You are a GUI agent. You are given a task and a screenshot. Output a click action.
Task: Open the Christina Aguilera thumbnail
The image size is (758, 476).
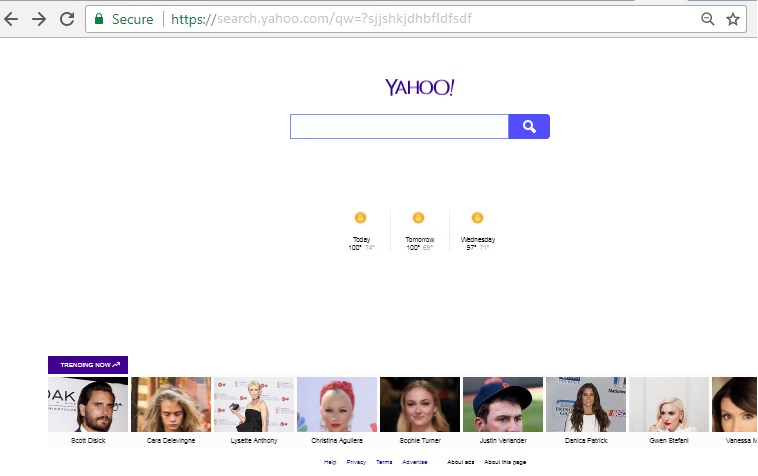[337, 404]
